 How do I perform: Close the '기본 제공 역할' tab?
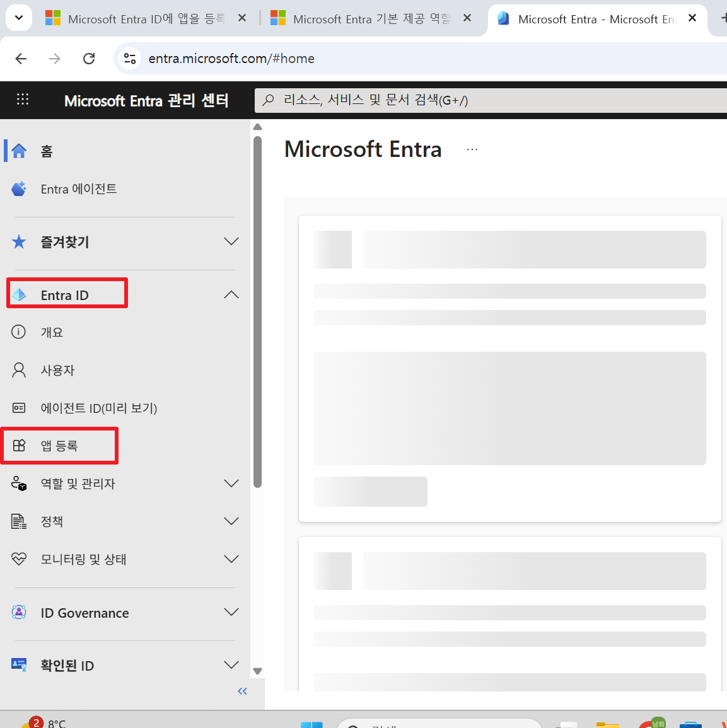click(467, 18)
